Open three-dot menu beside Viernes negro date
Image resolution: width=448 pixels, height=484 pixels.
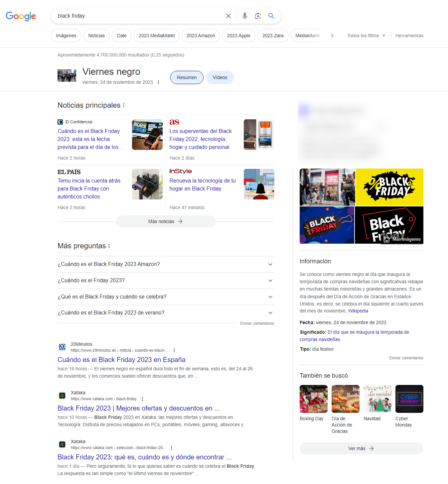coord(158,82)
